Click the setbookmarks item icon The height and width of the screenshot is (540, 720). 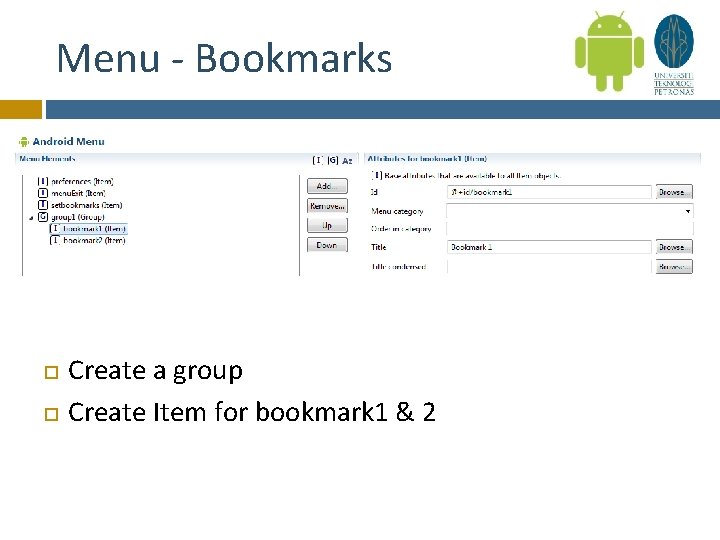pyautogui.click(x=43, y=205)
